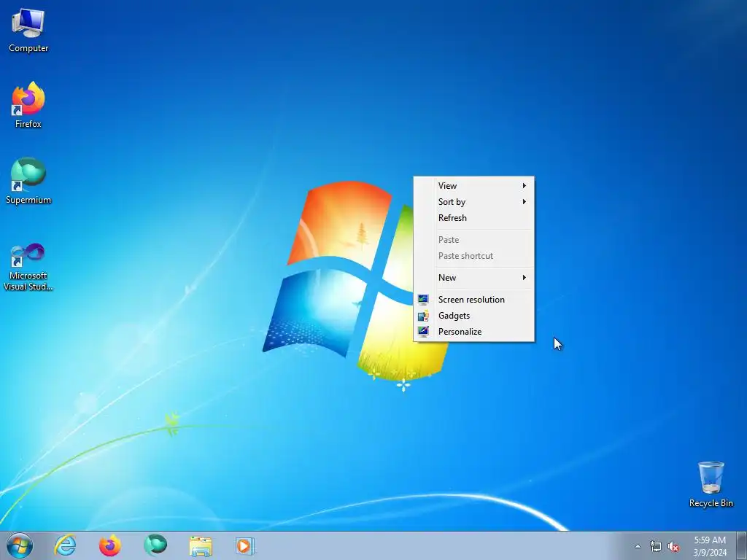Screen dimensions: 747x560
Task: Expand the New submenu
Action: pyautogui.click(x=473, y=278)
